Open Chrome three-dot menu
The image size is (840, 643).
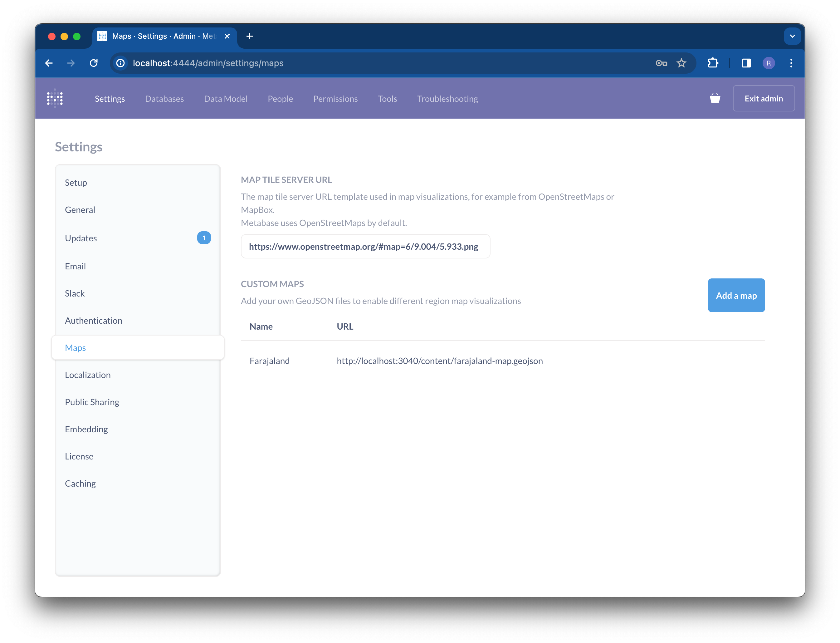(x=791, y=63)
